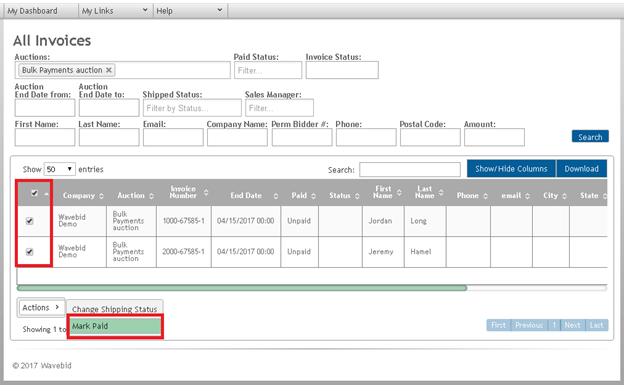
Task: Focus the Auction End Date from field
Action: [45, 108]
